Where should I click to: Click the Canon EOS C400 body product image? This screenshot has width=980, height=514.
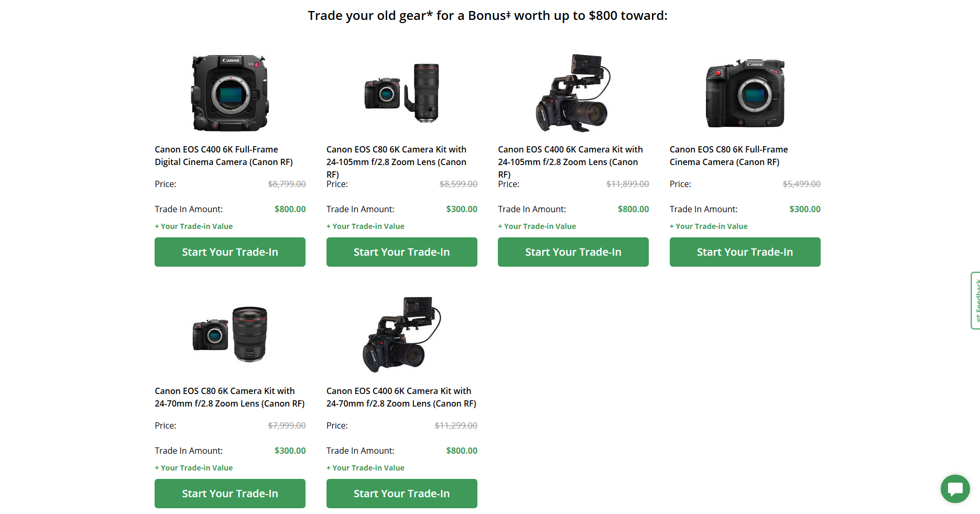[230, 93]
